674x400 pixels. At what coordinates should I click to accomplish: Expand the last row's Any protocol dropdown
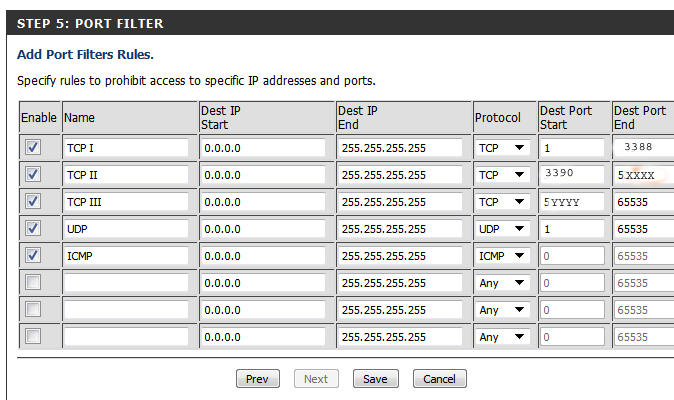click(x=502, y=337)
